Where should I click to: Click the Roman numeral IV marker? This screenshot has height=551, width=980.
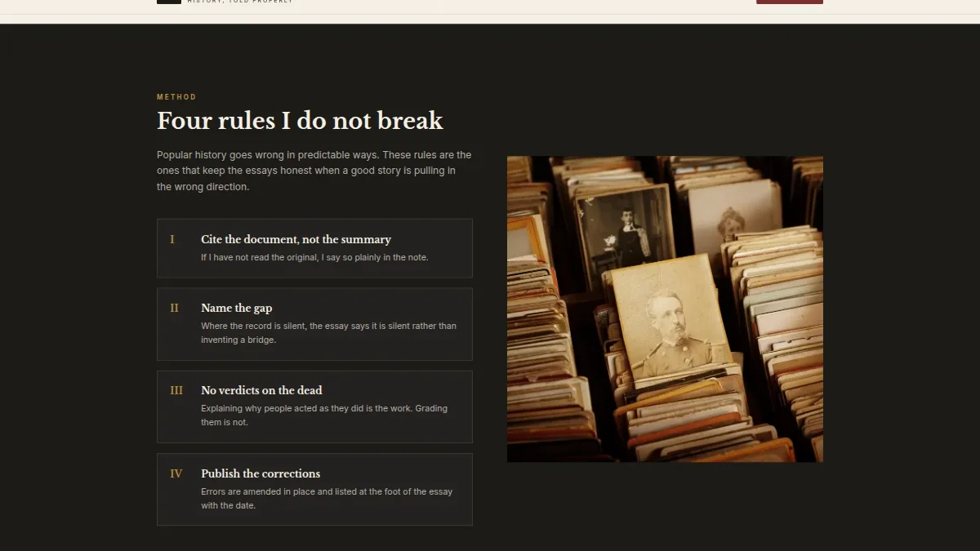pos(176,473)
